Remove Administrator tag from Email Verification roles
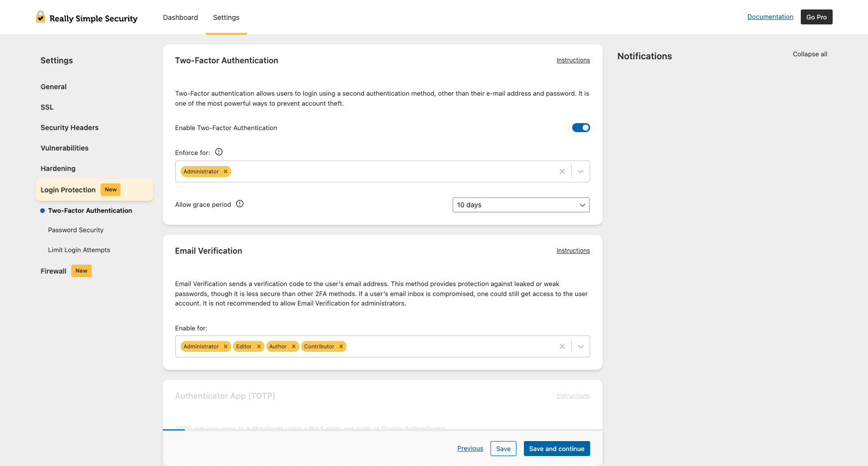The width and height of the screenshot is (868, 466). click(x=226, y=346)
